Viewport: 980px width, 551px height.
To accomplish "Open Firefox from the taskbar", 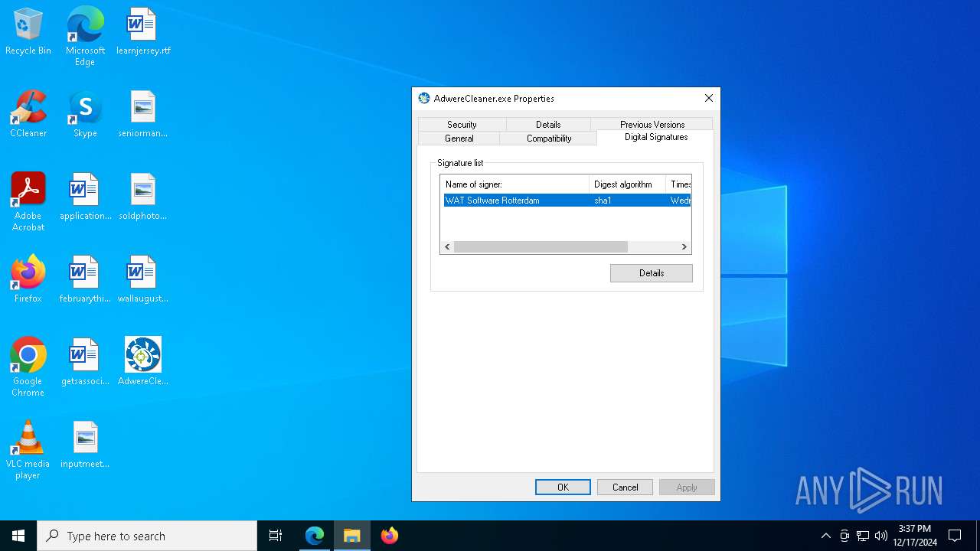I will point(390,536).
